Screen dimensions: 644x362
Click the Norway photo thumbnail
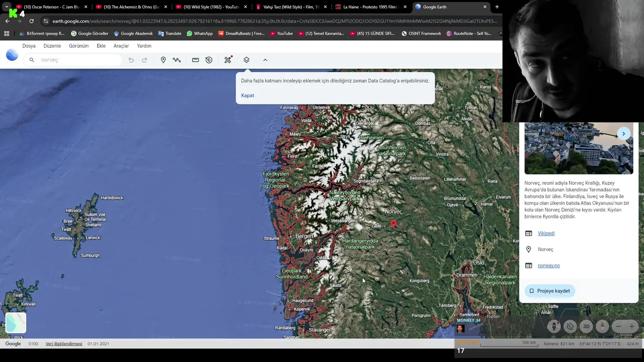click(579, 148)
